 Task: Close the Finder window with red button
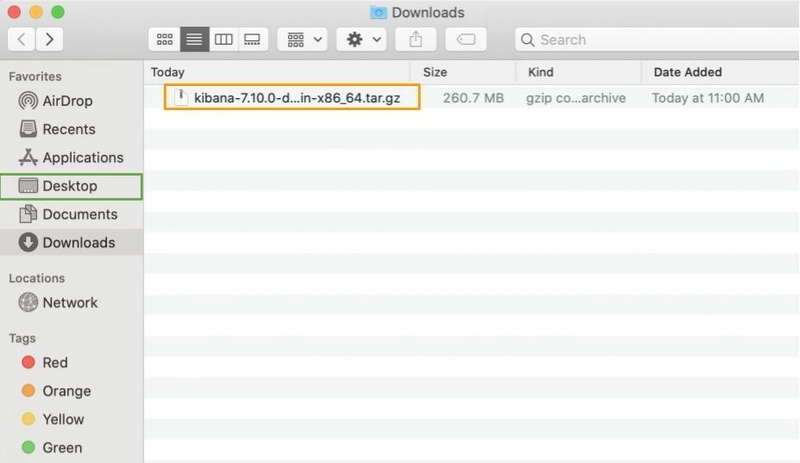click(x=14, y=12)
